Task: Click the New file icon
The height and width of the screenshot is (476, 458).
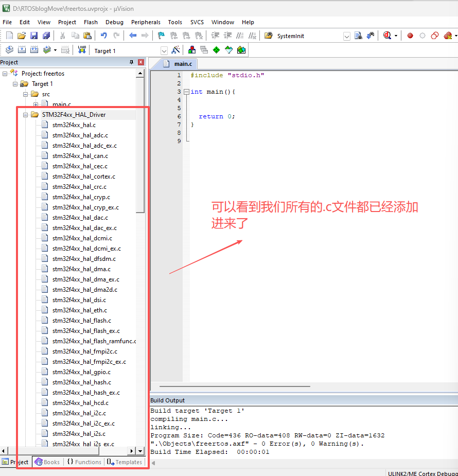Action: 9,36
